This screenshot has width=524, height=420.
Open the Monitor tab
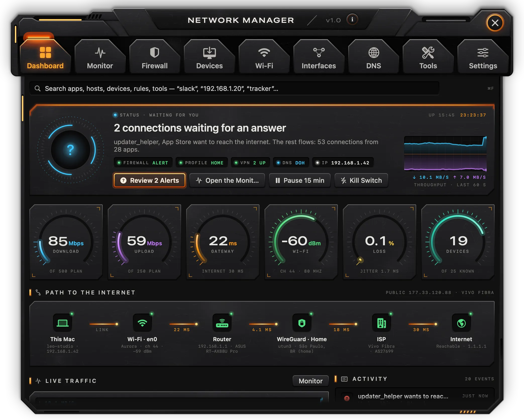(x=100, y=56)
